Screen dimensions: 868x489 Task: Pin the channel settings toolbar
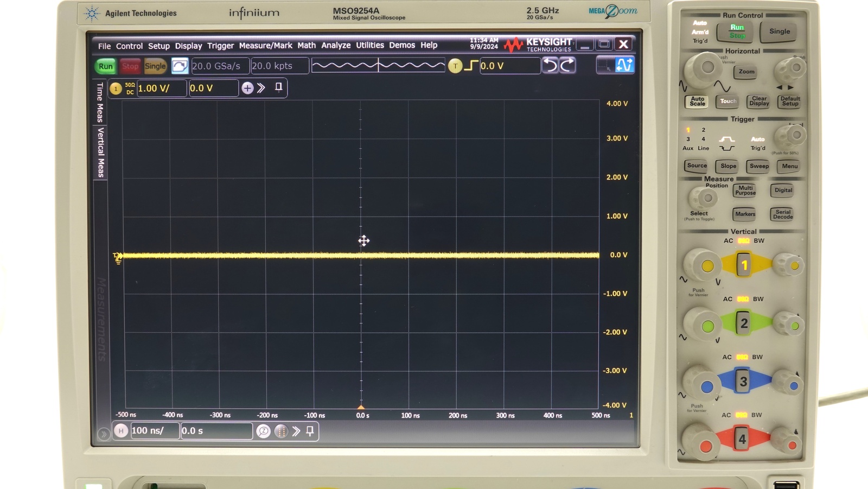[x=278, y=87]
